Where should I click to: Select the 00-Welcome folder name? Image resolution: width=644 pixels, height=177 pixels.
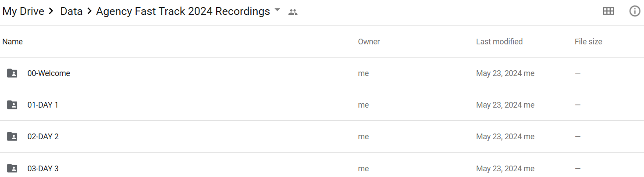(49, 73)
